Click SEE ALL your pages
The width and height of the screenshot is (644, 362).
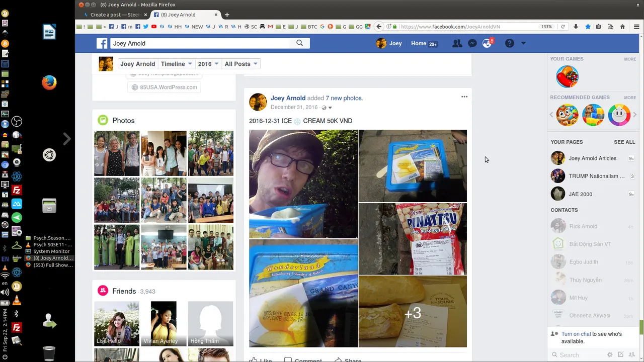pos(624,142)
